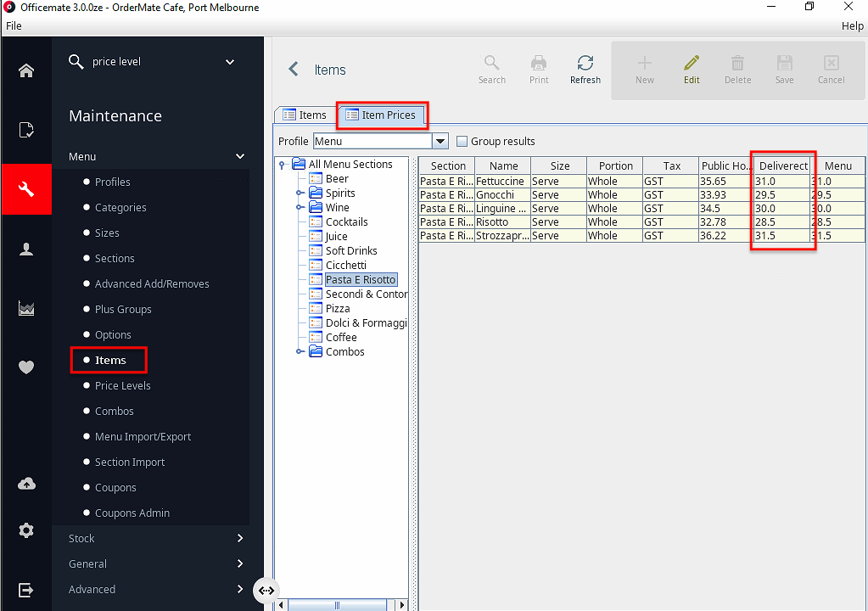Select the Coffee section in tree
Image resolution: width=868 pixels, height=611 pixels.
(x=341, y=337)
